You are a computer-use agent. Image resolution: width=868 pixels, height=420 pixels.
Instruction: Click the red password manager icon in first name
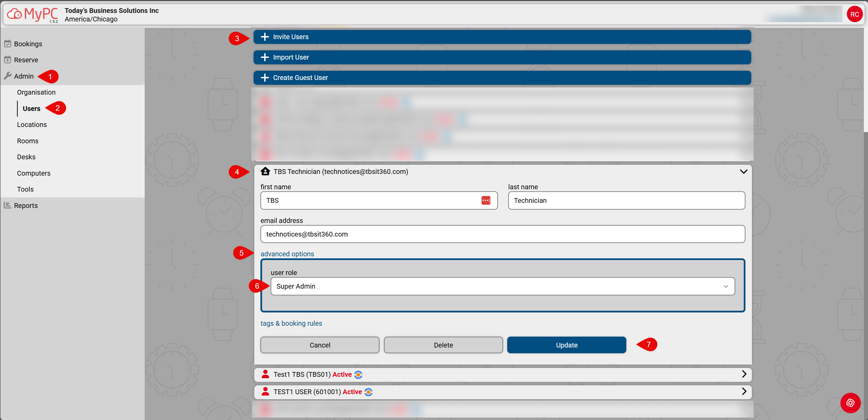(x=486, y=200)
